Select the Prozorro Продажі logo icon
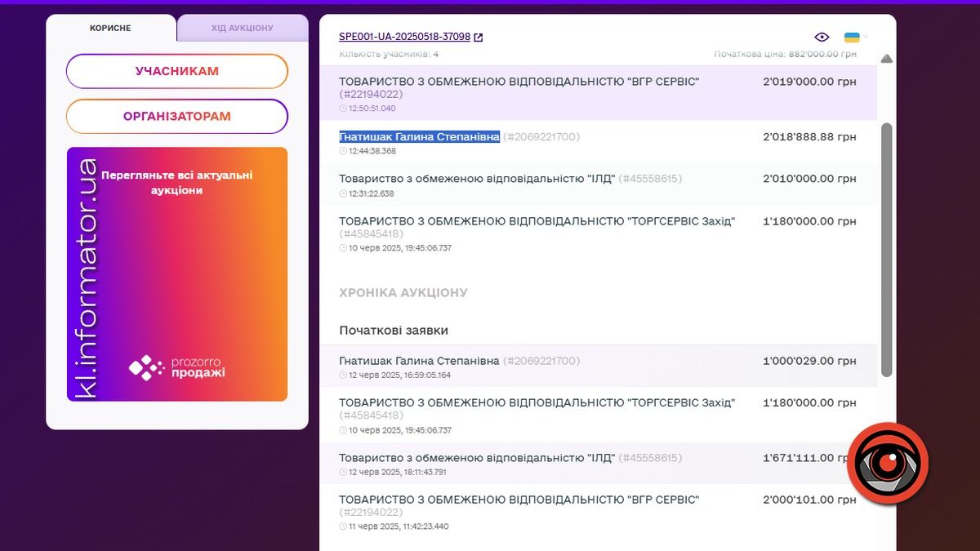 (147, 366)
